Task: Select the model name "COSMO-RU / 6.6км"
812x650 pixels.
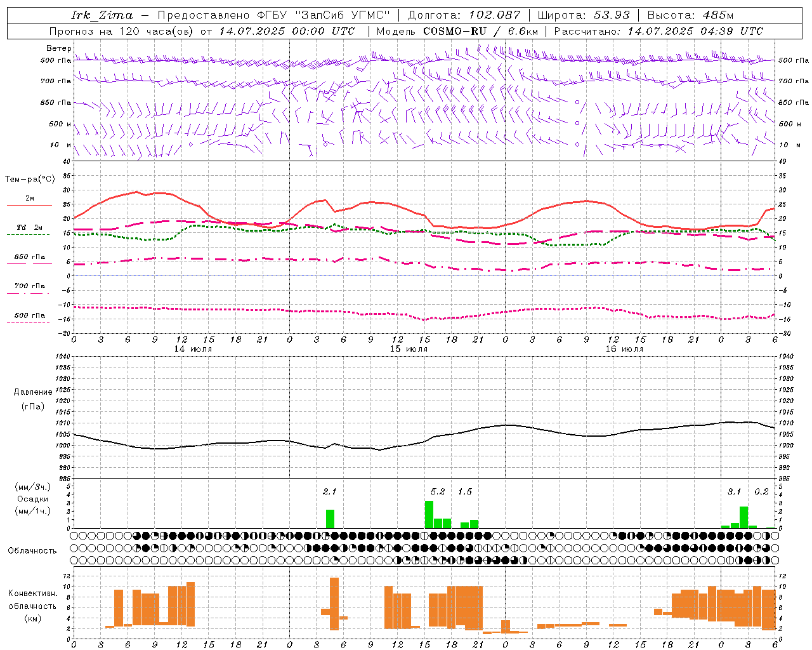Action: coord(481,31)
